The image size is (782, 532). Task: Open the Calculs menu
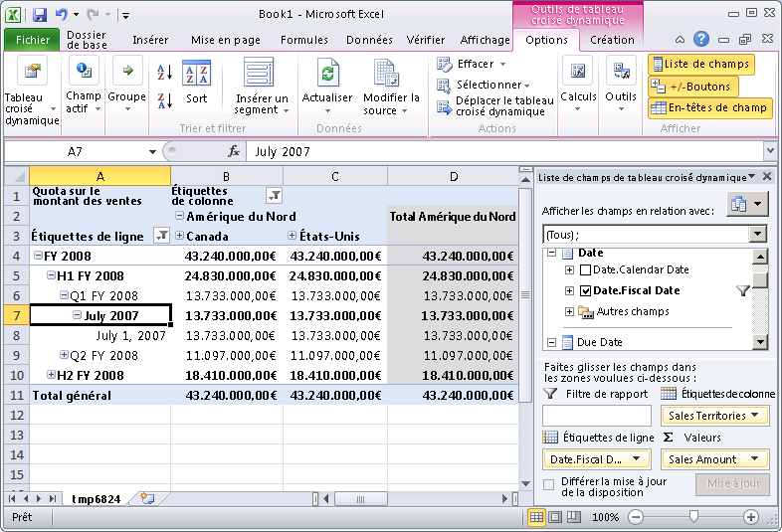pyautogui.click(x=578, y=85)
